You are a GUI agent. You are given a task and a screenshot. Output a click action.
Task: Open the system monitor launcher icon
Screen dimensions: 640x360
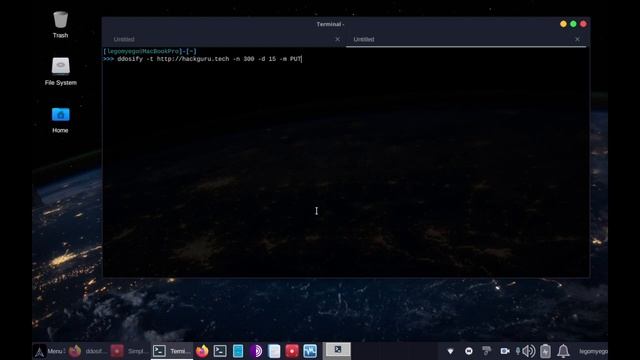point(310,351)
